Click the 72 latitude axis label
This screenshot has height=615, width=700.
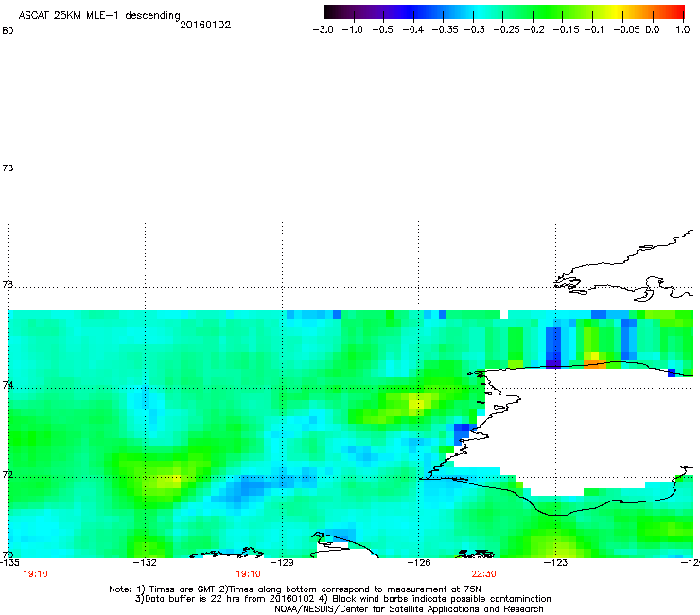pos(8,474)
